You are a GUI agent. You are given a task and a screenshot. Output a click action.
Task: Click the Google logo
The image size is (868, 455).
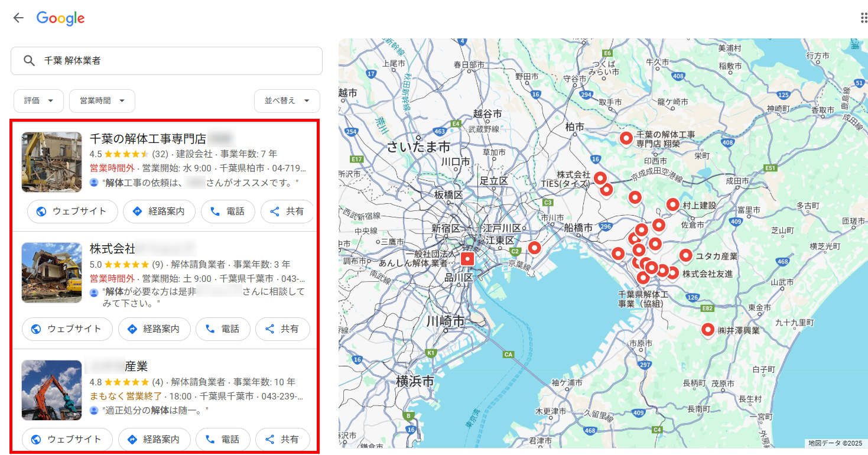coord(60,18)
